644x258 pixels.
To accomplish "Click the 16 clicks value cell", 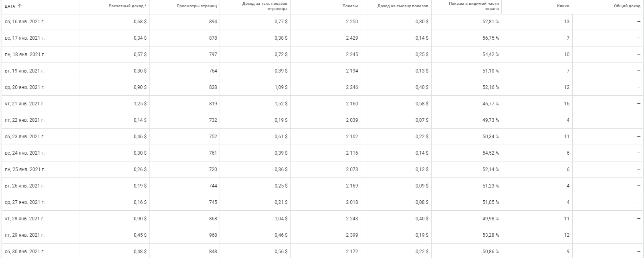I will 566,104.
